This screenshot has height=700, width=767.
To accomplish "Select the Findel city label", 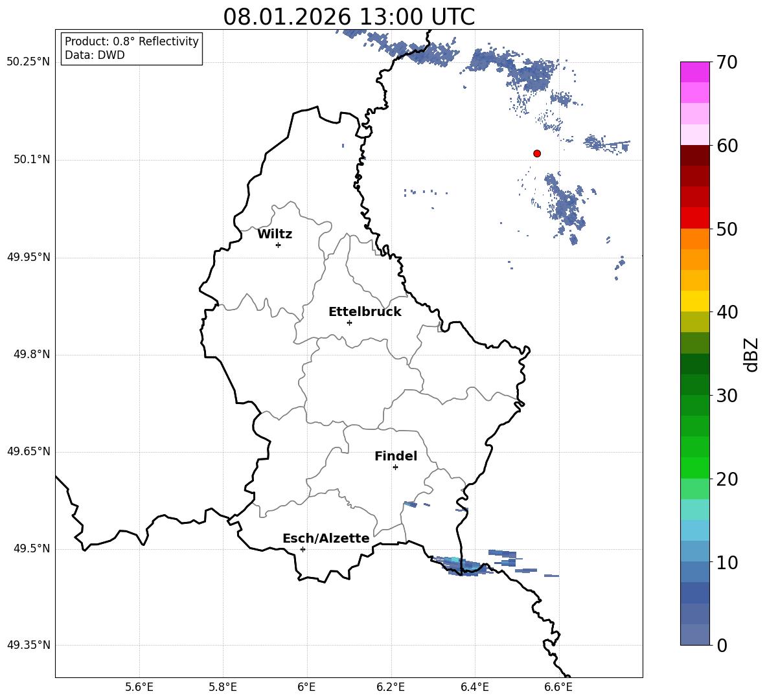I will 396,456.
